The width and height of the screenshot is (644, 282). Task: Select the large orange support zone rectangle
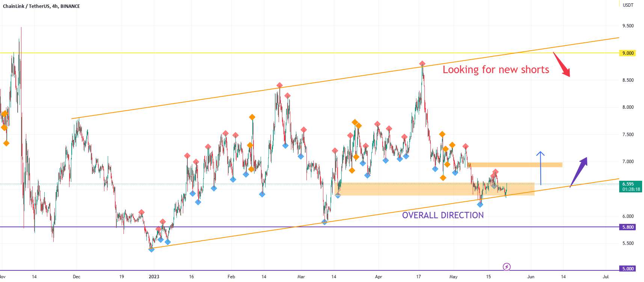pyautogui.click(x=434, y=189)
